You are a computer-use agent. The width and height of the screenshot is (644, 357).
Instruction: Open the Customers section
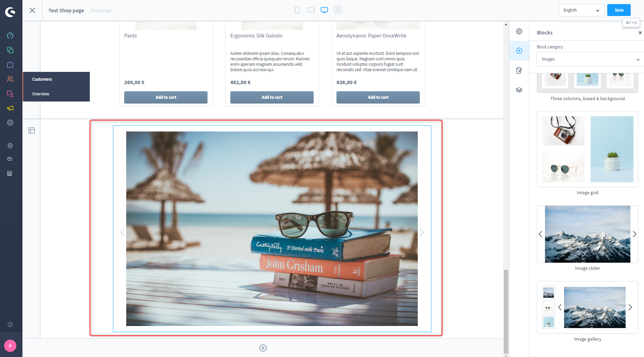click(10, 79)
